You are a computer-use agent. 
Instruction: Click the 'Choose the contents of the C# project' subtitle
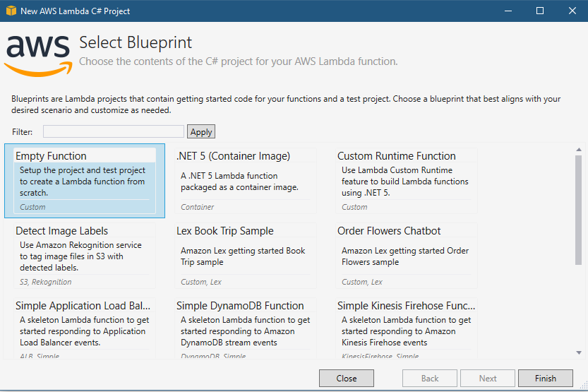238,61
